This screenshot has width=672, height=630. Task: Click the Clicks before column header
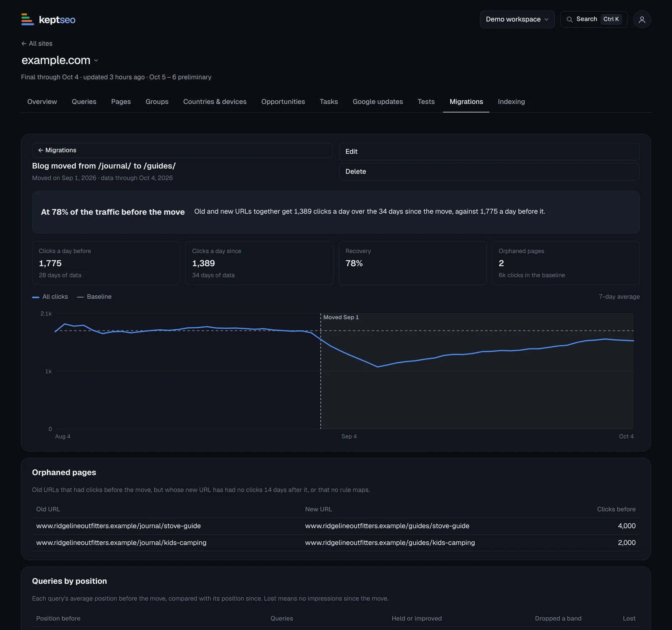[x=616, y=509]
